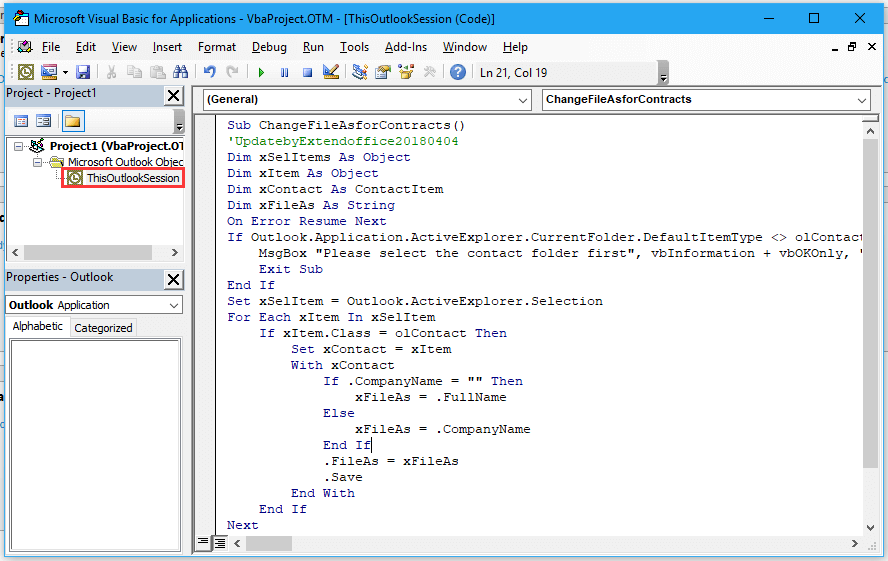888x561 pixels.
Task: Click the Reset (stop) toolbar icon
Action: [x=307, y=72]
